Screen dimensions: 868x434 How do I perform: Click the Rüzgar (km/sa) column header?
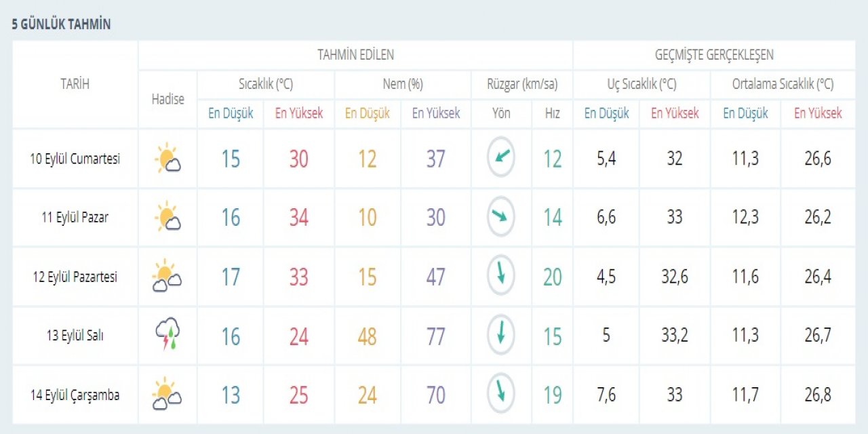(521, 85)
